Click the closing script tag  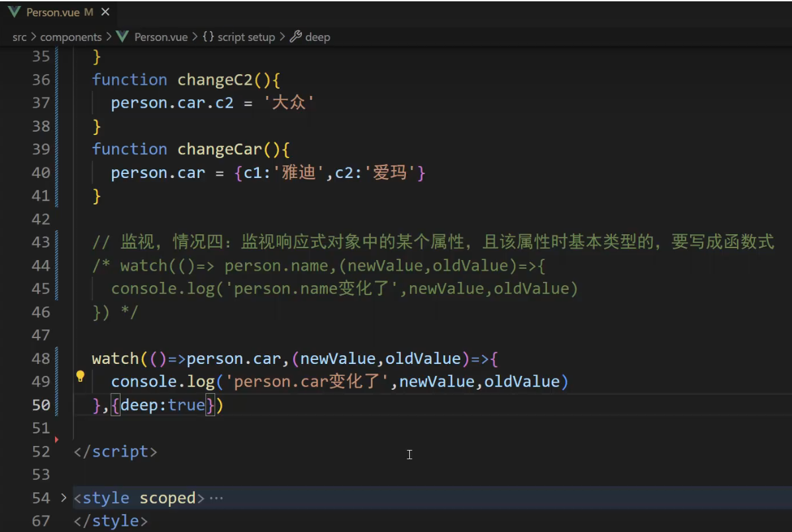pos(115,451)
